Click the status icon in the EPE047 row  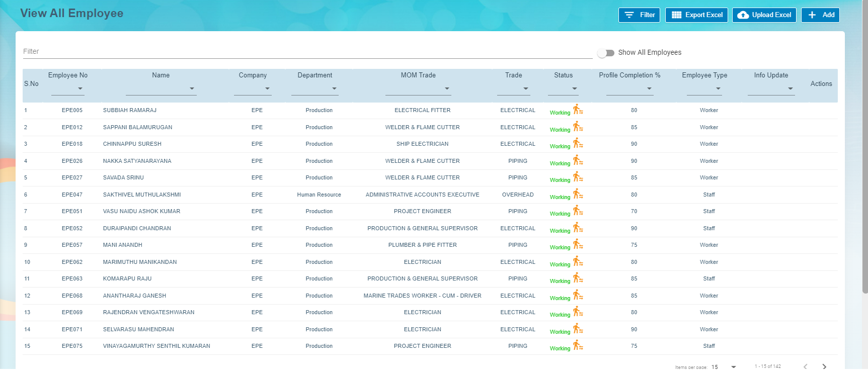click(x=578, y=194)
